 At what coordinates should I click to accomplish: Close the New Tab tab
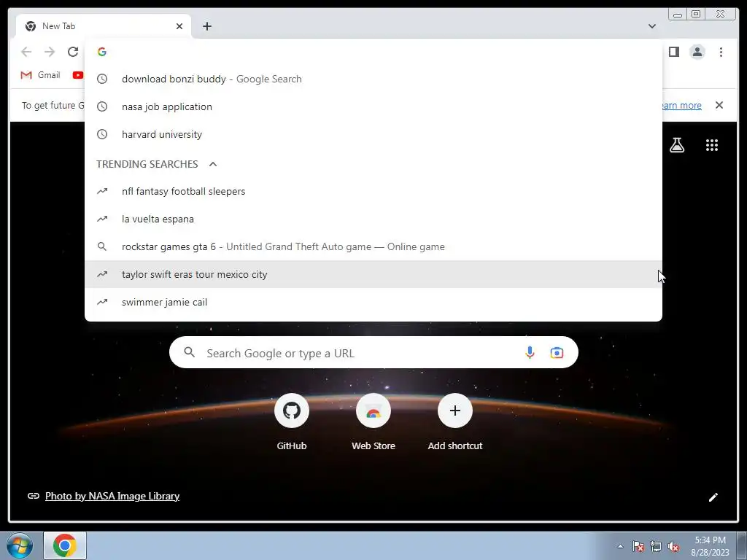pyautogui.click(x=179, y=26)
